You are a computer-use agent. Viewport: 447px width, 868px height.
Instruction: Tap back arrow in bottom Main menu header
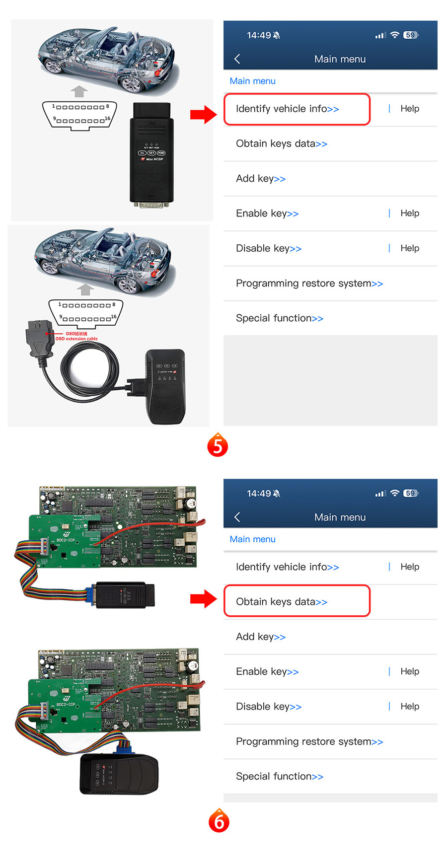tap(237, 517)
